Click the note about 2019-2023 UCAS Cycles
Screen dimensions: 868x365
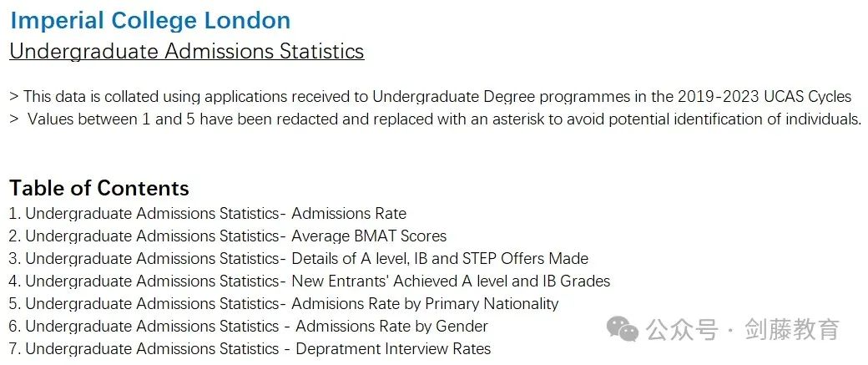[x=430, y=97]
